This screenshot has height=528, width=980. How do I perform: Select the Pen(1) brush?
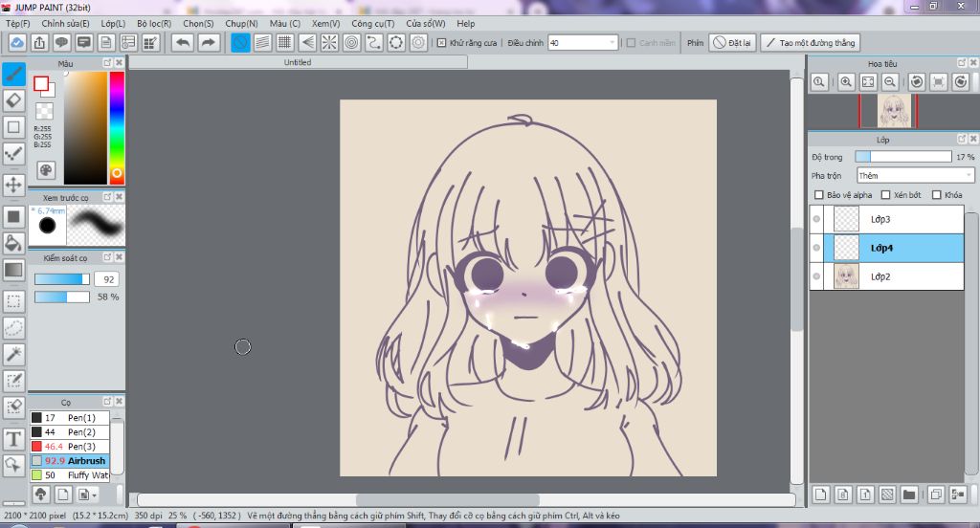click(70, 417)
